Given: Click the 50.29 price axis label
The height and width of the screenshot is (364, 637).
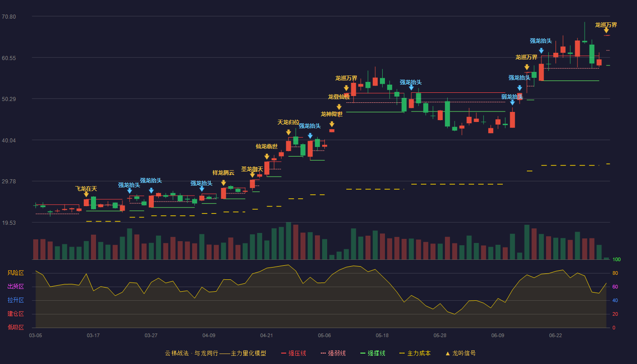Looking at the screenshot, I should (x=9, y=99).
